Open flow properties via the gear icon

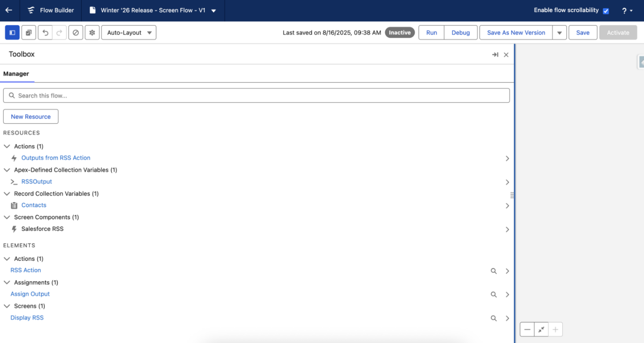pos(92,32)
